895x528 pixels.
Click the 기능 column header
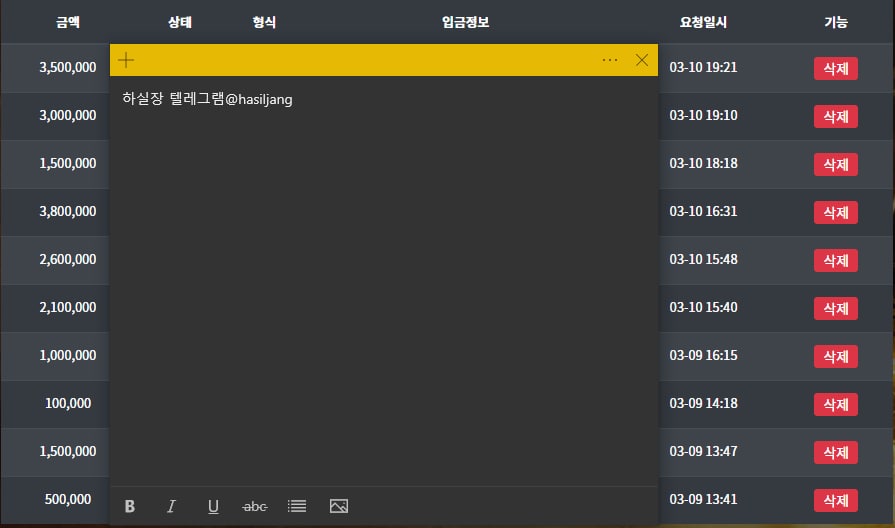[836, 22]
